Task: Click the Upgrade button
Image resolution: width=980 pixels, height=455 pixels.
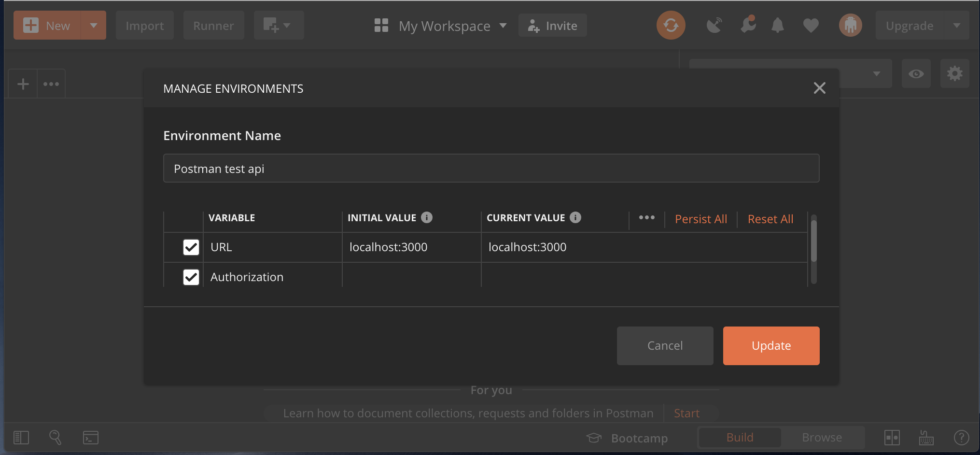Action: point(910,26)
